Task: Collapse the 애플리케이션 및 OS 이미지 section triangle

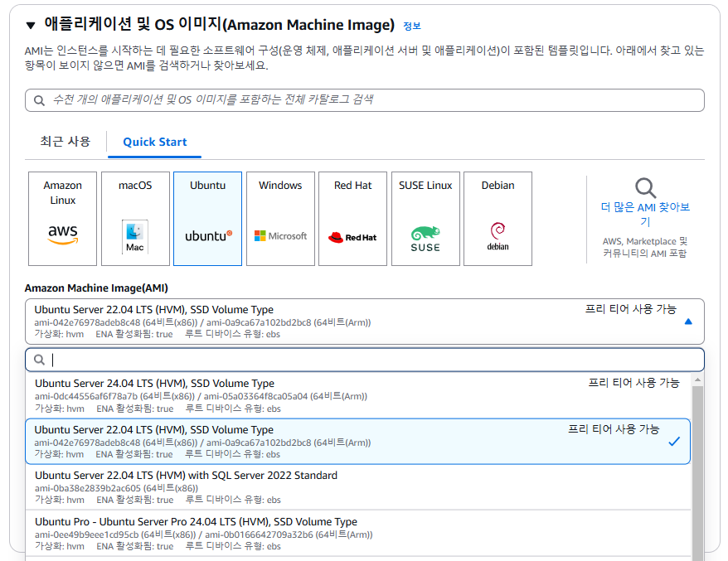Action: [x=31, y=25]
